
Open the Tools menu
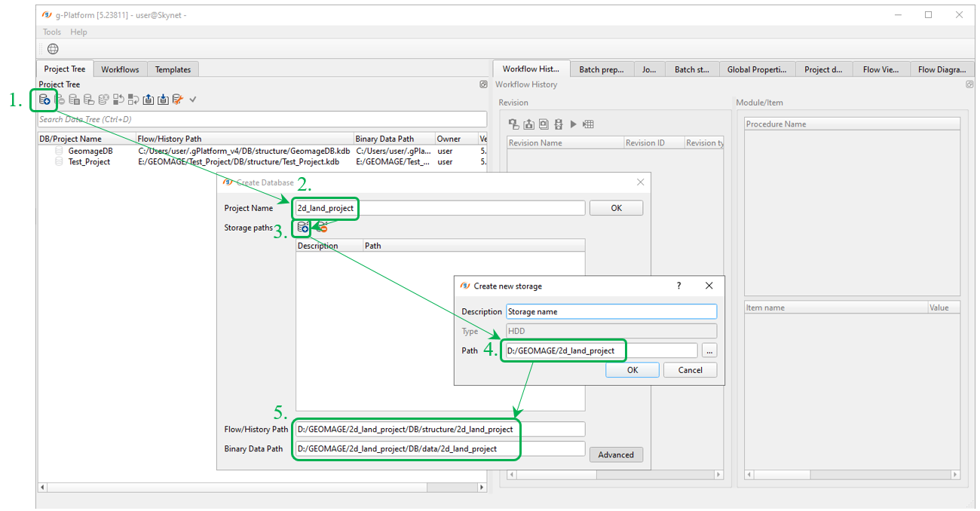pyautogui.click(x=52, y=32)
